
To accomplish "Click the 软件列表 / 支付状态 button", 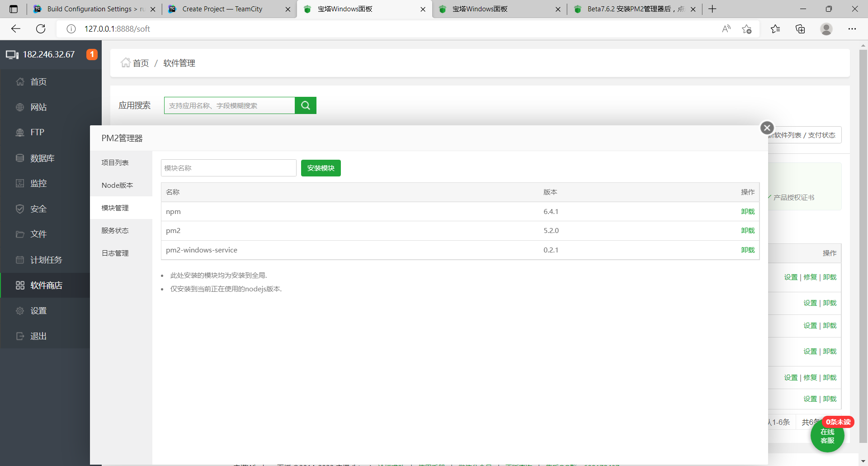I will pyautogui.click(x=805, y=135).
